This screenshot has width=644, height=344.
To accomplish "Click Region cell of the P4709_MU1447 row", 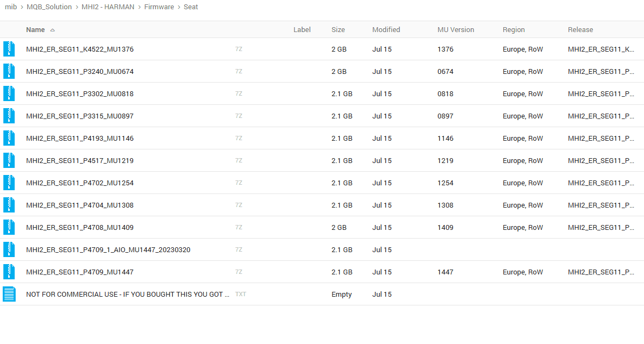I will click(x=523, y=272).
